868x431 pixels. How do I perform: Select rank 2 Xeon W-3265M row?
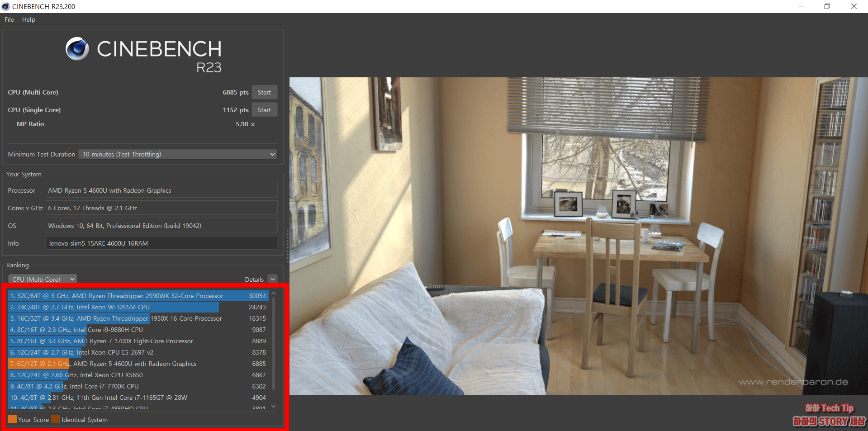coord(138,307)
